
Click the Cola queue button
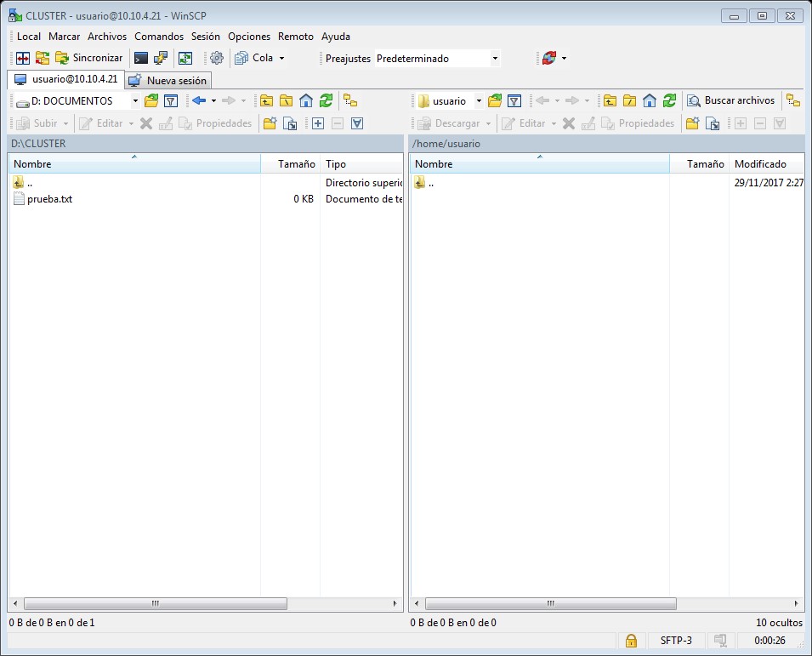pyautogui.click(x=253, y=58)
